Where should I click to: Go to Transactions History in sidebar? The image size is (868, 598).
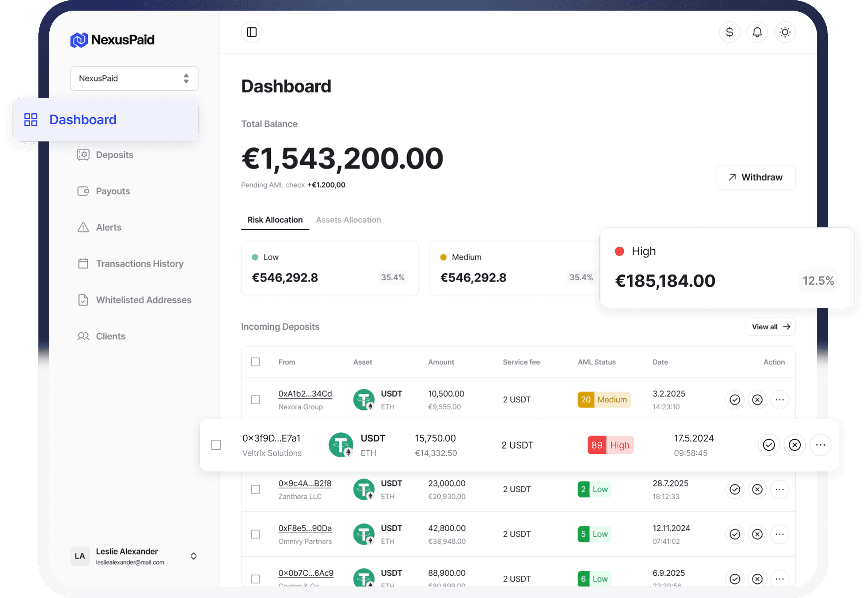[x=139, y=264]
